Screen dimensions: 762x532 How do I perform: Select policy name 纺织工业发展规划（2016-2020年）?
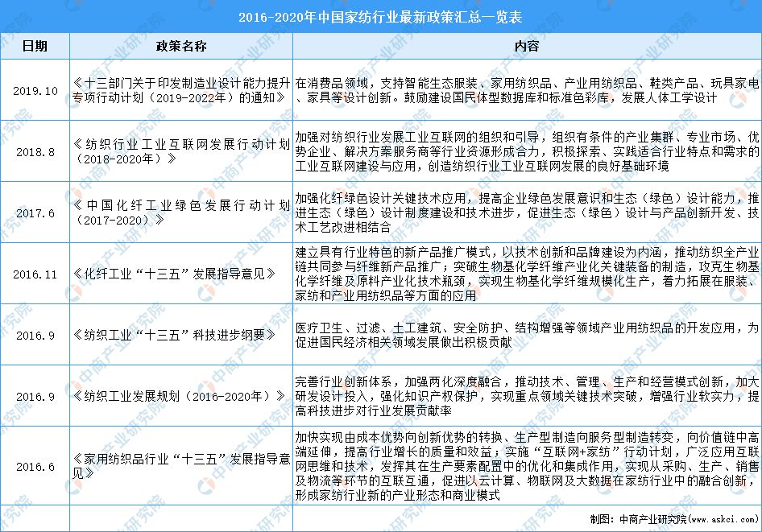pos(178,396)
